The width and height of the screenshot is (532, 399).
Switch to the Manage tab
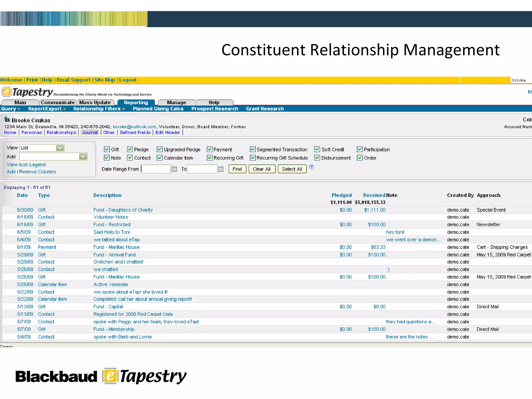point(177,102)
